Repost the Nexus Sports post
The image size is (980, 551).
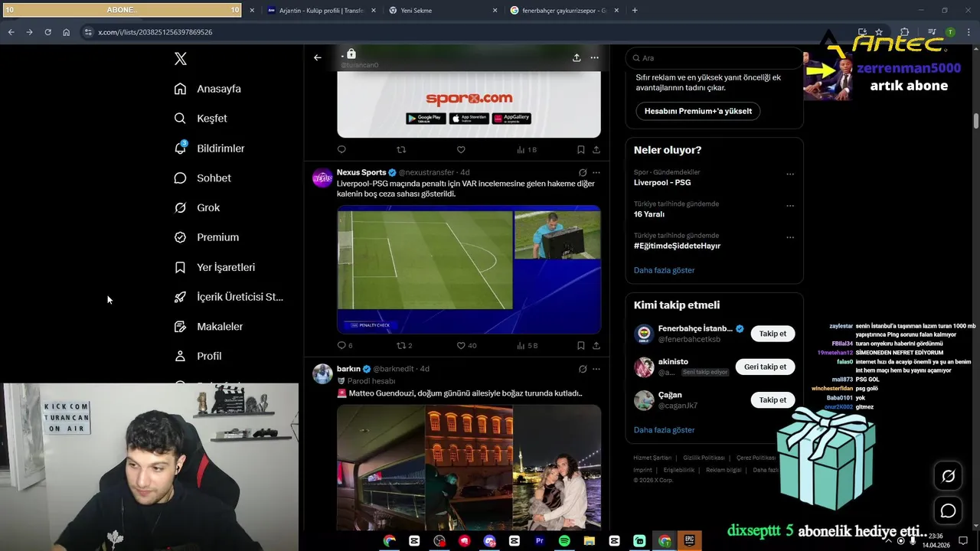pos(404,346)
